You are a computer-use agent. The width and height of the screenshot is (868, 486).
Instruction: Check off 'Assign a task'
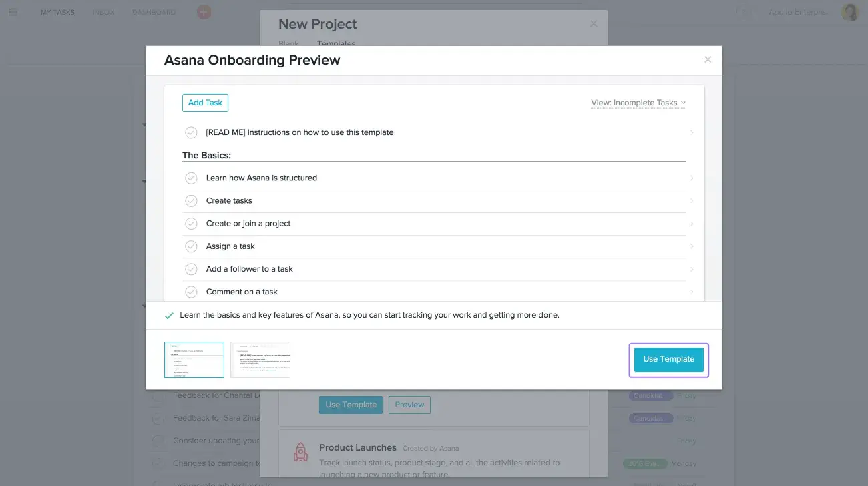(x=191, y=246)
